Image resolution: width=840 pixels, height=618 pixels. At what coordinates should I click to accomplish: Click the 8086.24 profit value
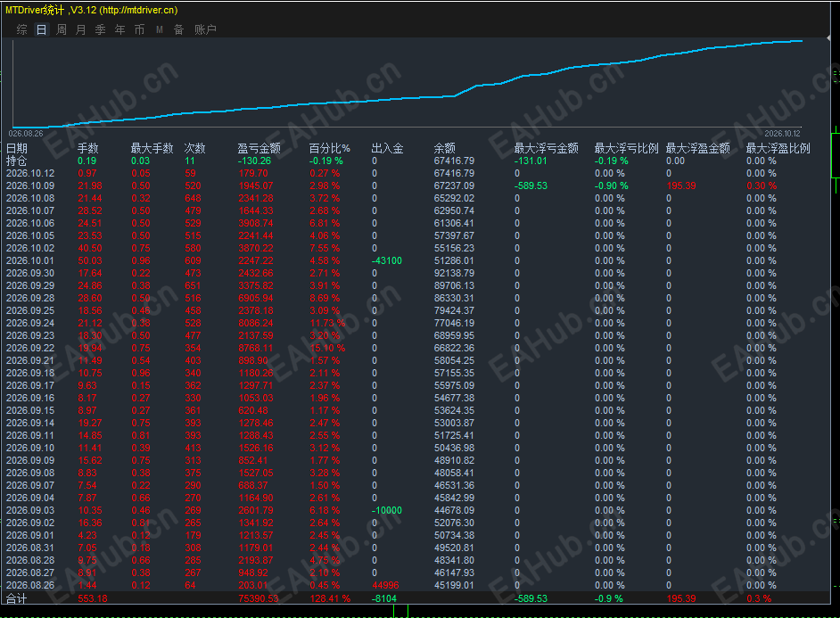pyautogui.click(x=256, y=323)
